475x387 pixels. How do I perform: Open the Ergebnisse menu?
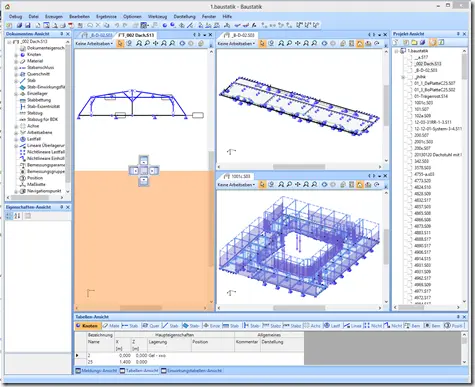[106, 16]
